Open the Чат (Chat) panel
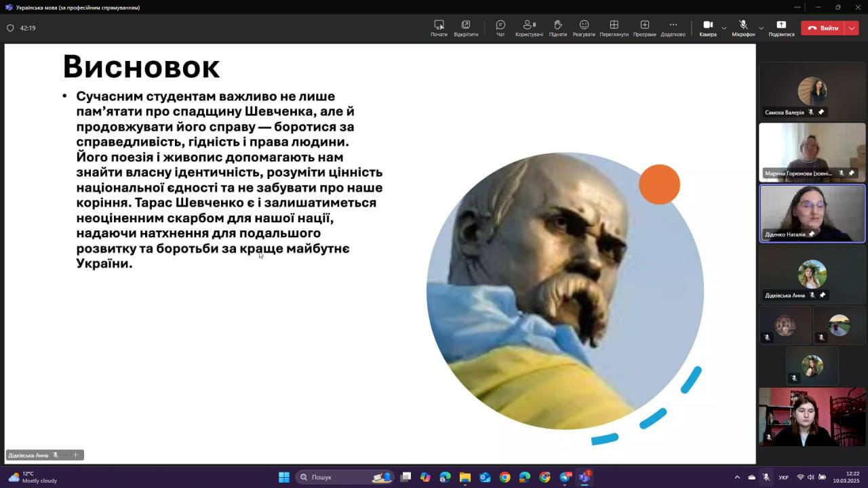 [500, 28]
